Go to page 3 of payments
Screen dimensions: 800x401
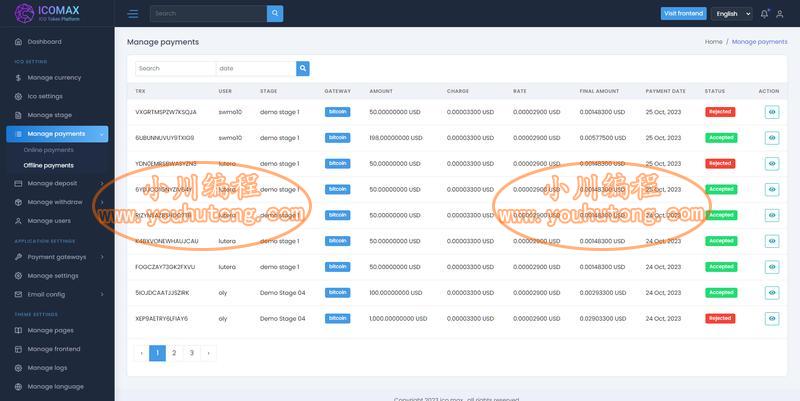[191, 353]
